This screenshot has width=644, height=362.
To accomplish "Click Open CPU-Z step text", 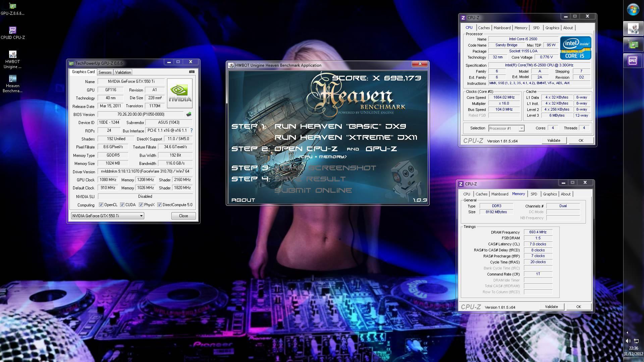I will point(306,149).
